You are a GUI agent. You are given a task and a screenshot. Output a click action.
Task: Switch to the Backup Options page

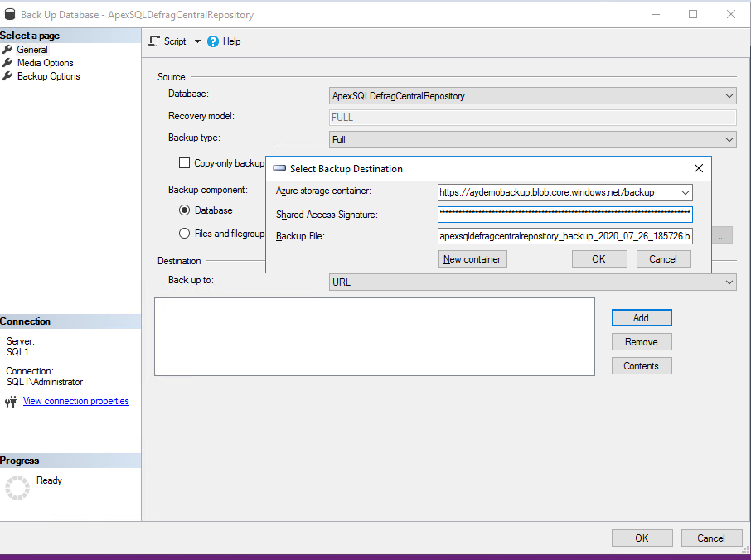pyautogui.click(x=48, y=76)
